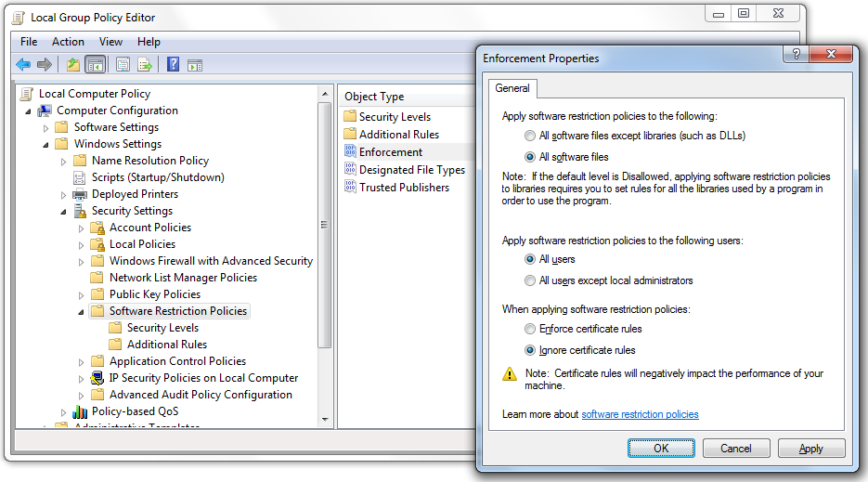The width and height of the screenshot is (868, 482).
Task: Toggle the Show/Hide Console Tree button
Action: coord(95,64)
